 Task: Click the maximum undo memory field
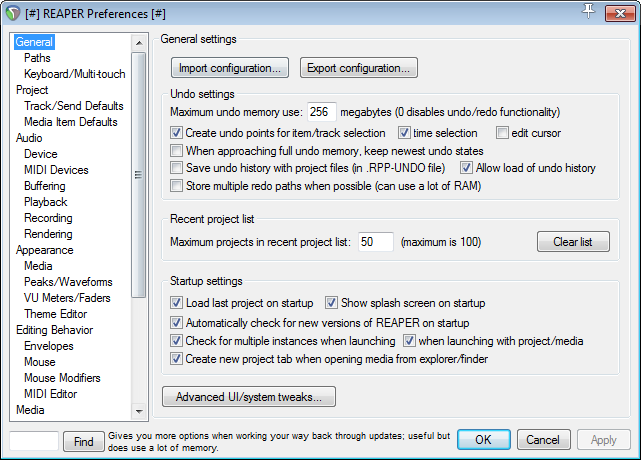click(321, 112)
